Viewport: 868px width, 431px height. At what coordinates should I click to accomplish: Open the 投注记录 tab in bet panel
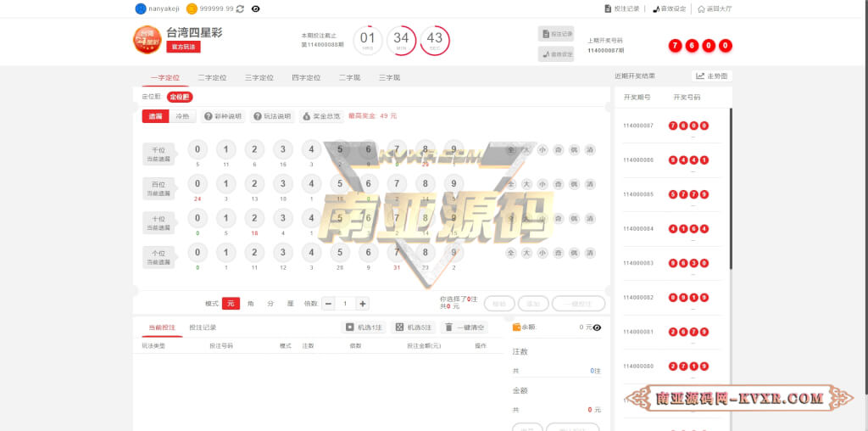pyautogui.click(x=203, y=327)
